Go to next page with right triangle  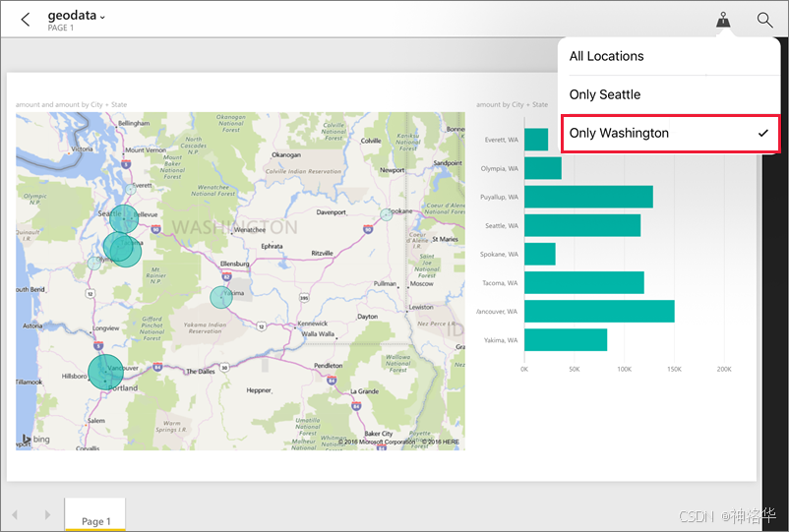[47, 514]
